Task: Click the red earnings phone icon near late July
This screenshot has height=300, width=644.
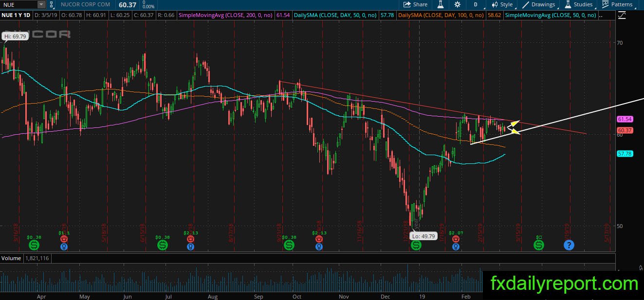Action: (x=191, y=240)
